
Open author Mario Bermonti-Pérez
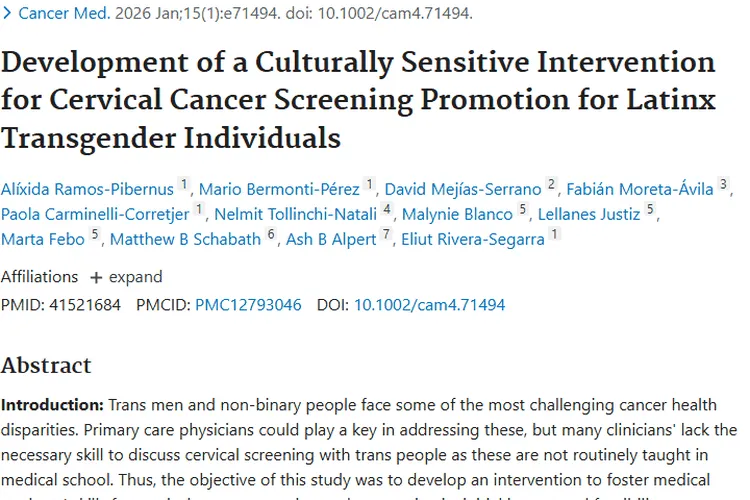click(280, 189)
